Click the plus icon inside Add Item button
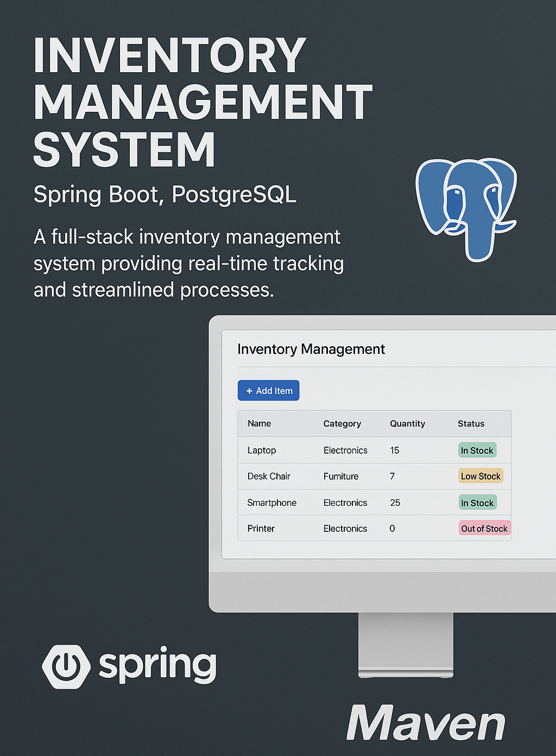 250,390
